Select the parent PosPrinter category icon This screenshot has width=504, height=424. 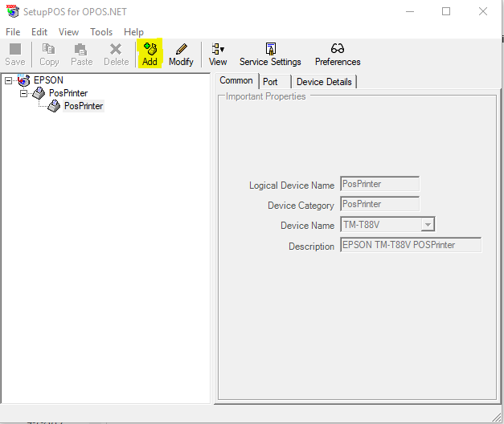(x=39, y=93)
